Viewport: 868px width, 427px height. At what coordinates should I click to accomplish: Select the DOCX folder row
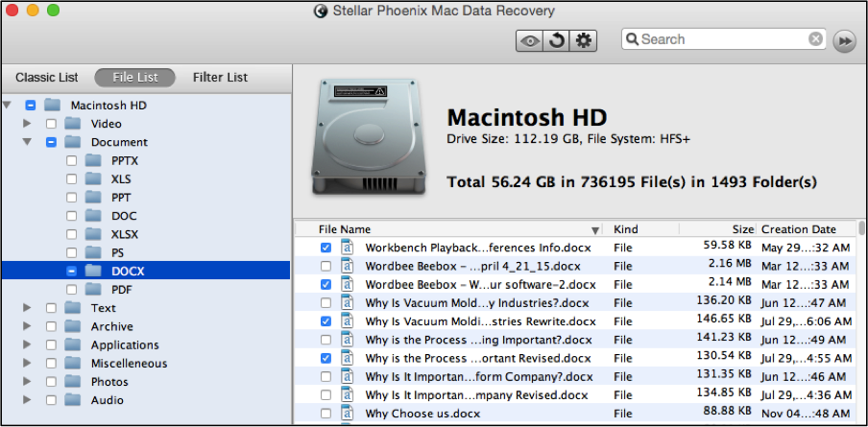click(146, 271)
